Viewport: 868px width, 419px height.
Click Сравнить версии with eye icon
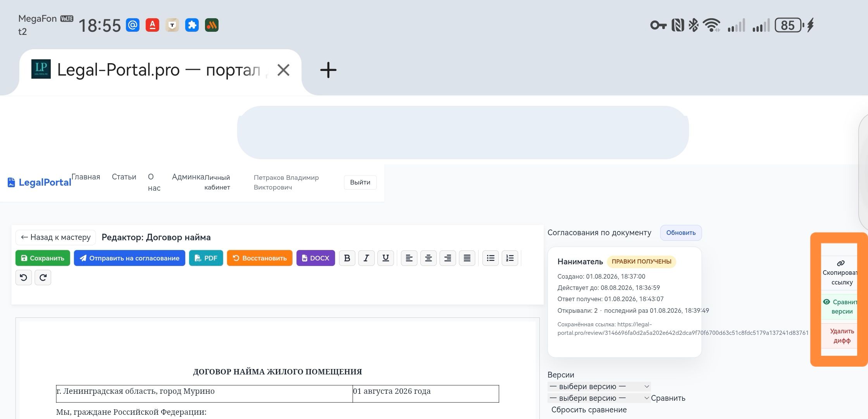click(x=840, y=307)
